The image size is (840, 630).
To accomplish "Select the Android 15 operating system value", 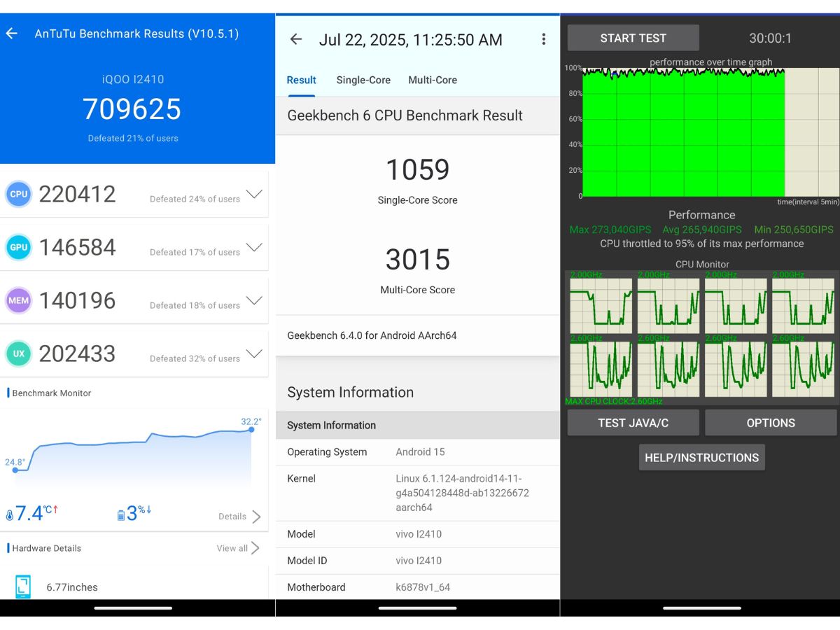I will tap(420, 451).
